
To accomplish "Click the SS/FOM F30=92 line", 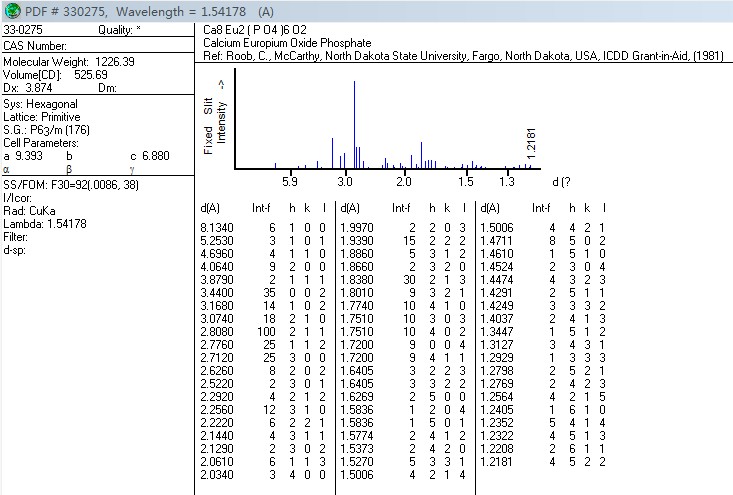I will coord(71,185).
